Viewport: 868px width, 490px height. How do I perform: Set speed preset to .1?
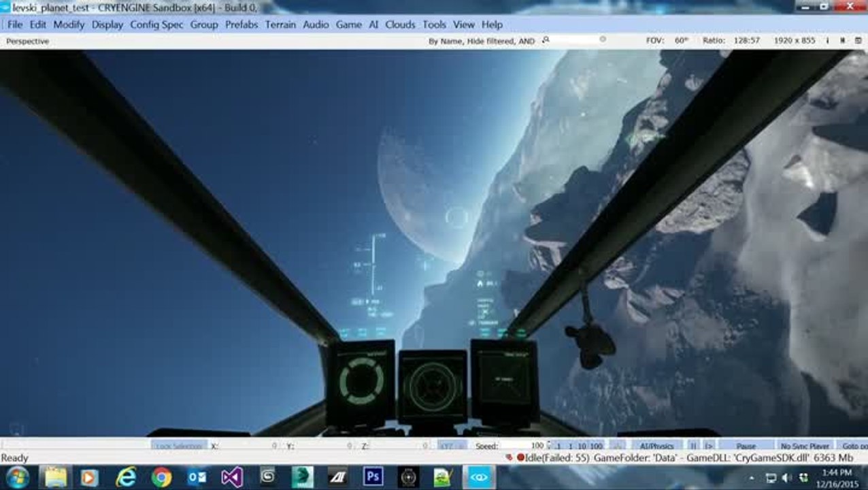(558, 446)
